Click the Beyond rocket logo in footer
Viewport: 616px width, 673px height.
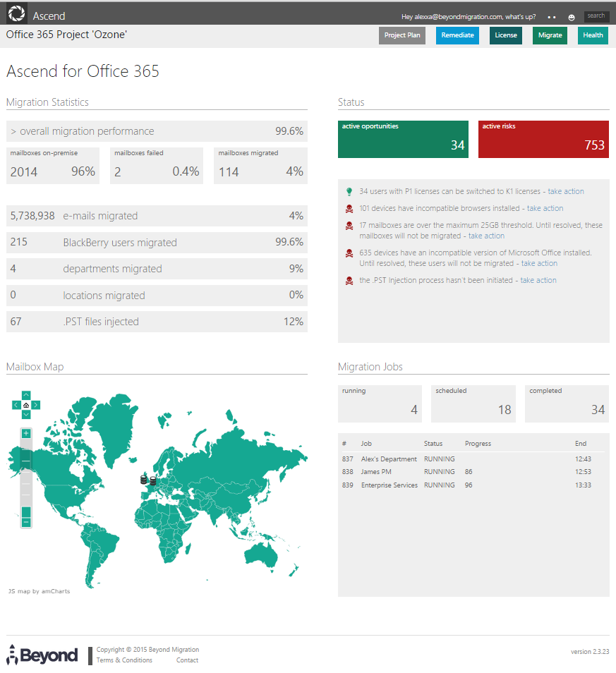click(42, 655)
